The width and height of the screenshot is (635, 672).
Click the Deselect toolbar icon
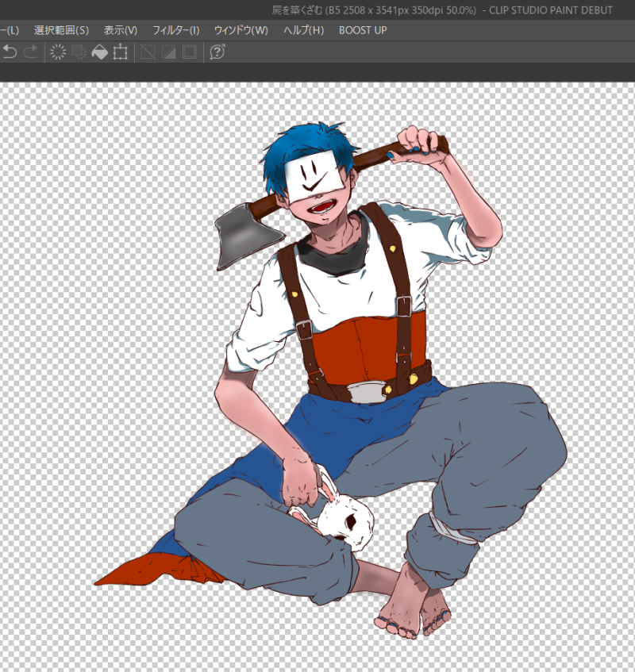pos(148,52)
